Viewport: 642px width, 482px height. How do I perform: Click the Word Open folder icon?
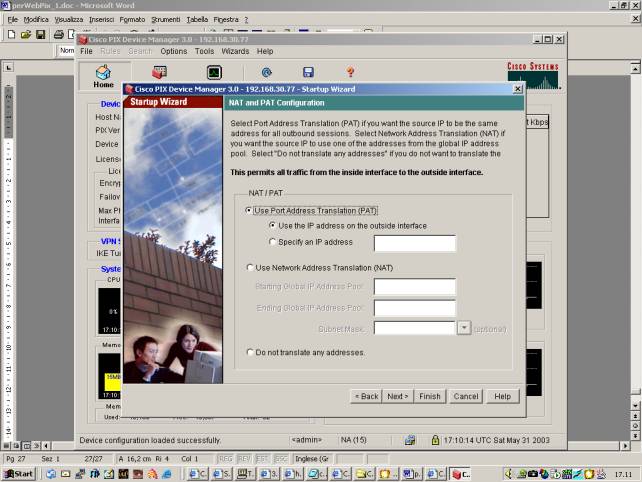pyautogui.click(x=26, y=34)
